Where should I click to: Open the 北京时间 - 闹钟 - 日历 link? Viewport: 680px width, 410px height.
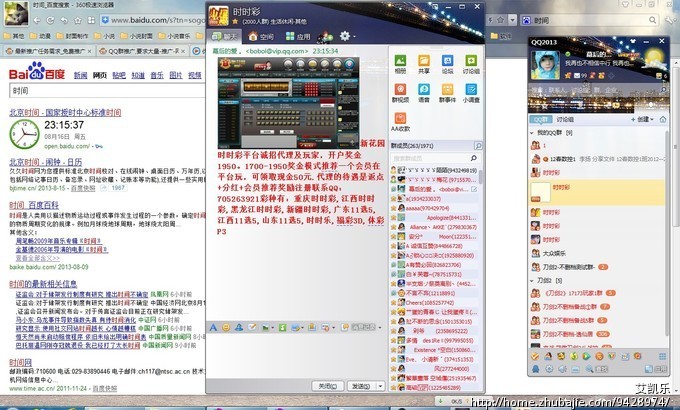tap(46, 162)
